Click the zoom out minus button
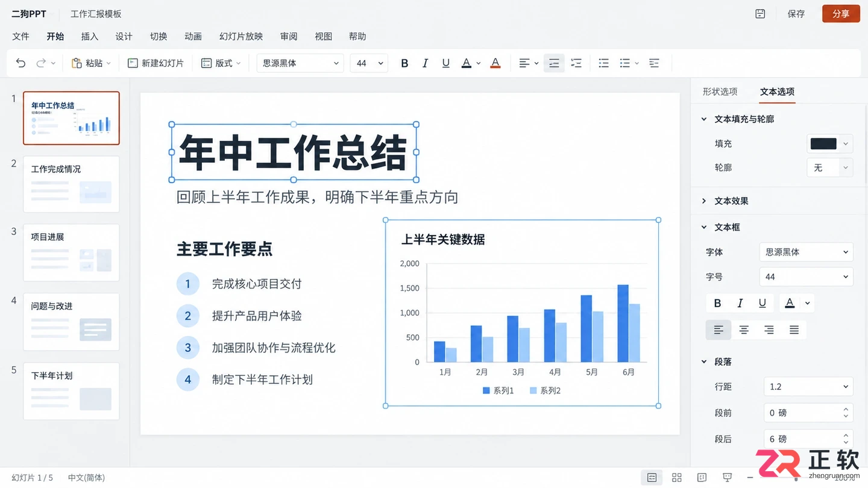Viewport: 868px width, 488px height. click(750, 477)
